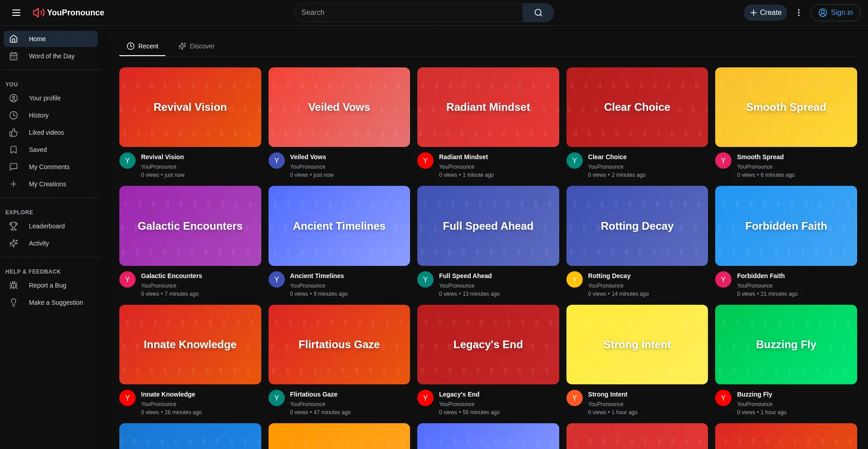Screen dimensions: 868x449
Task: Click the Sign in button
Action: coord(835,13)
